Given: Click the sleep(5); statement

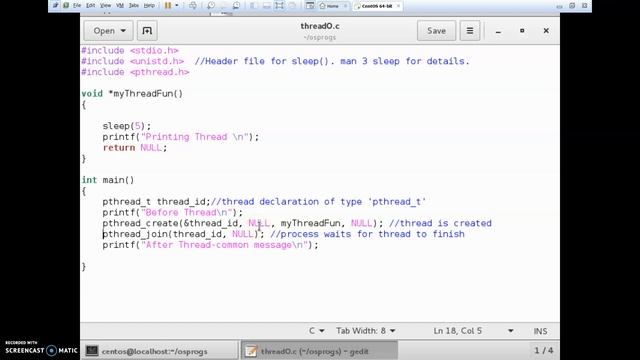Looking at the screenshot, I should [127, 126].
